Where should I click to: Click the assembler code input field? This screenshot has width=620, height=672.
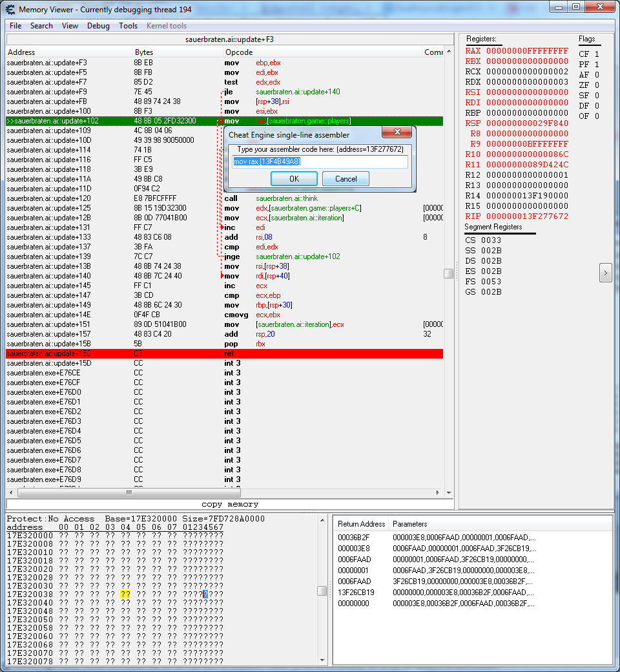pyautogui.click(x=320, y=162)
